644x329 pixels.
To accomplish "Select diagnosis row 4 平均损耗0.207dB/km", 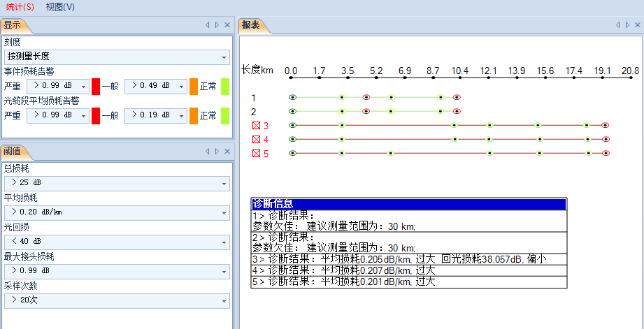I will 408,270.
